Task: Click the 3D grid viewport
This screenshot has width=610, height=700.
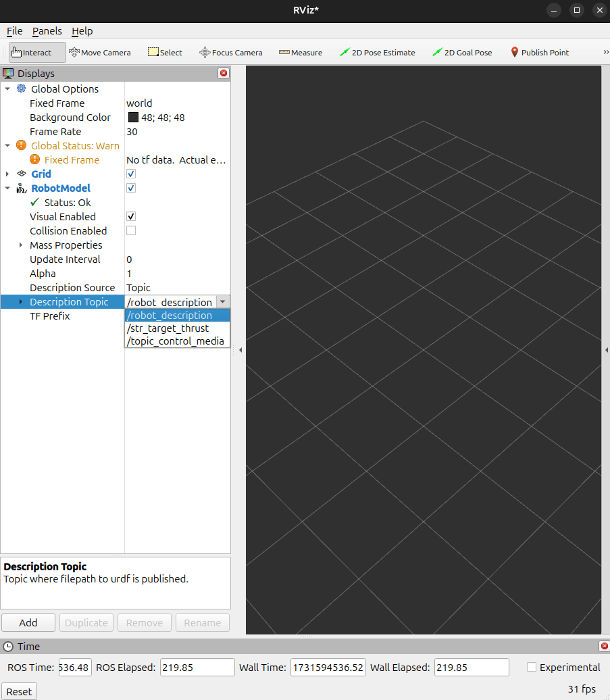Action: point(423,349)
